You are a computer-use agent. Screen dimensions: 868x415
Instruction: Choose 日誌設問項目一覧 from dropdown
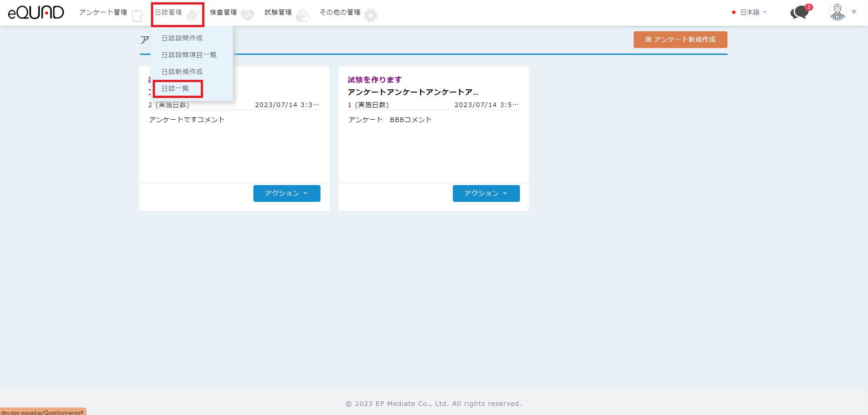[x=189, y=55]
